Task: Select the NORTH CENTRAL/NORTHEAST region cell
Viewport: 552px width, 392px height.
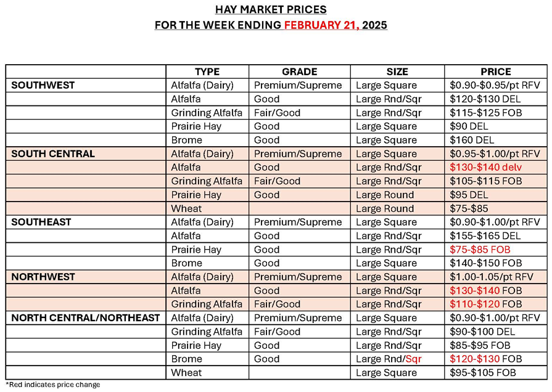Action: click(x=86, y=318)
